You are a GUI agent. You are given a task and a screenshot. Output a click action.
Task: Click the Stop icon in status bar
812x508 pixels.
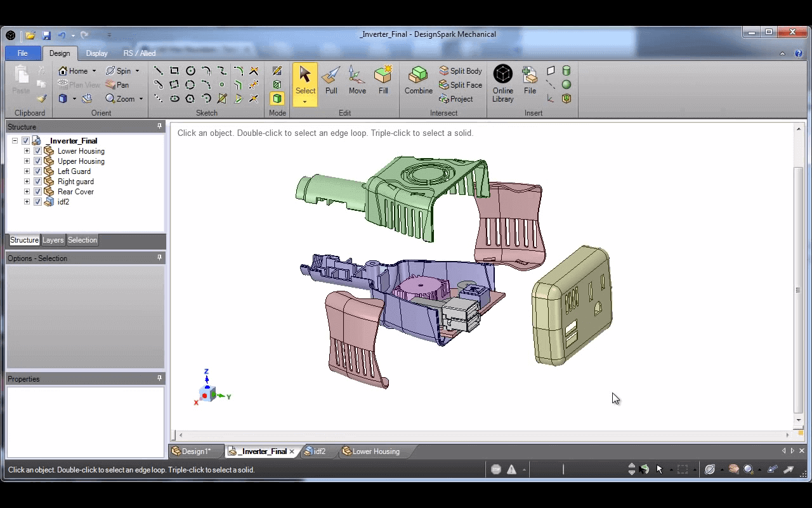click(x=496, y=469)
